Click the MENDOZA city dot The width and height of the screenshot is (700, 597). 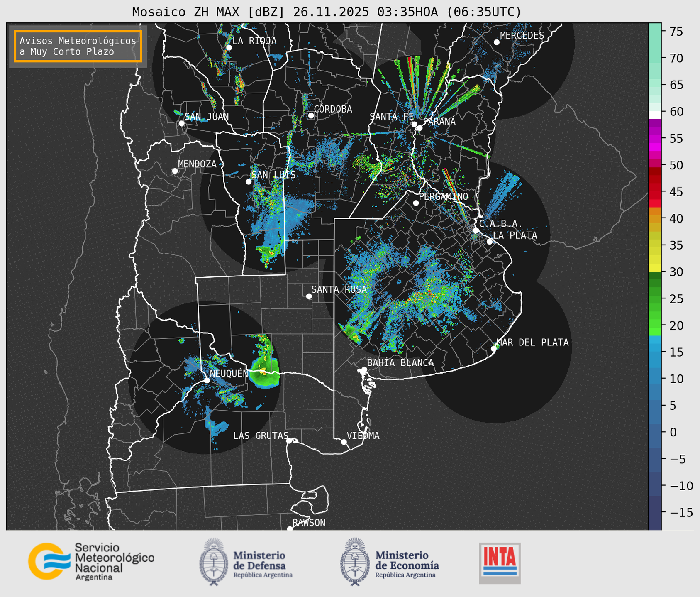(x=175, y=171)
